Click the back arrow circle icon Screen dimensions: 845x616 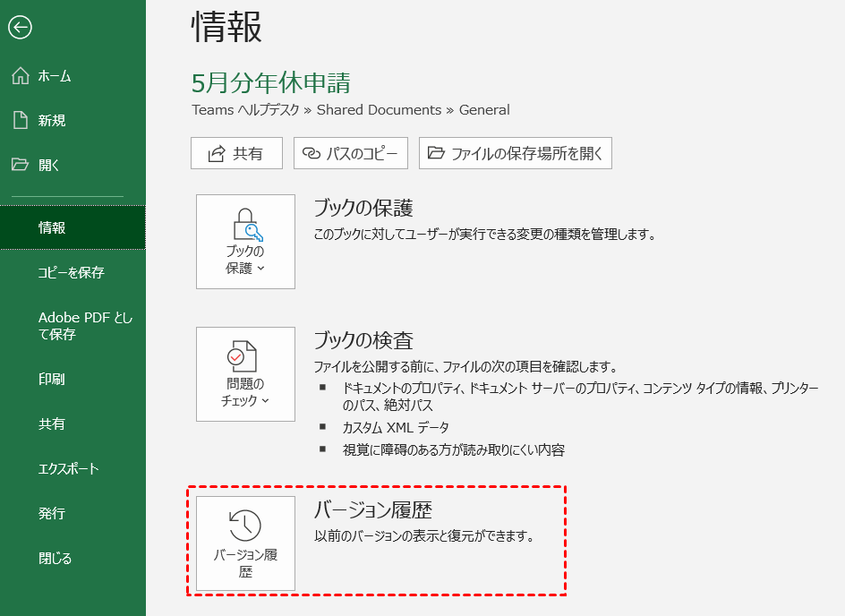pyautogui.click(x=20, y=28)
